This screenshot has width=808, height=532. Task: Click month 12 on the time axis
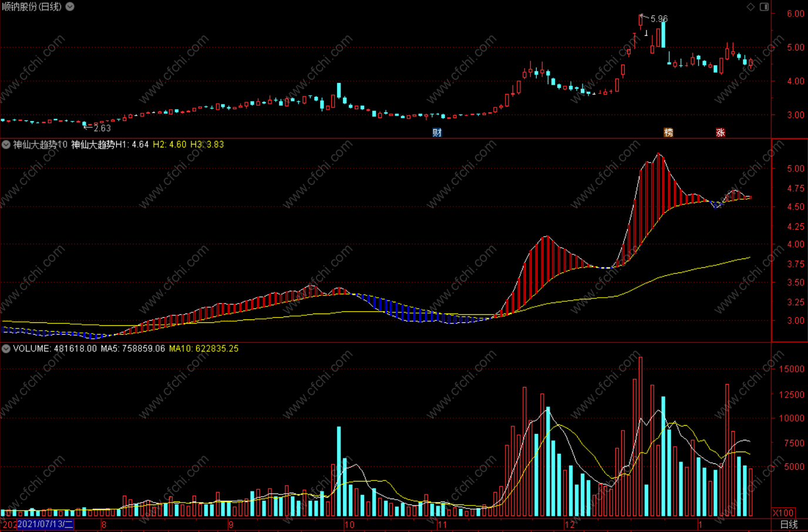(570, 525)
